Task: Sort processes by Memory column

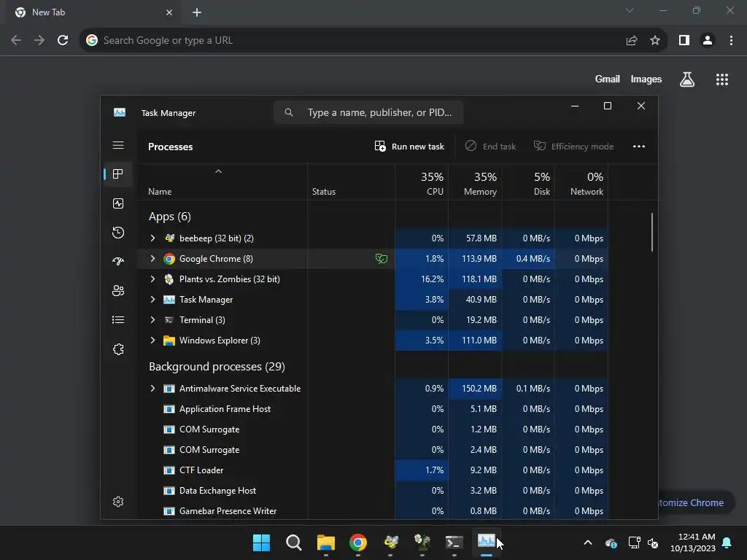Action: [x=475, y=183]
